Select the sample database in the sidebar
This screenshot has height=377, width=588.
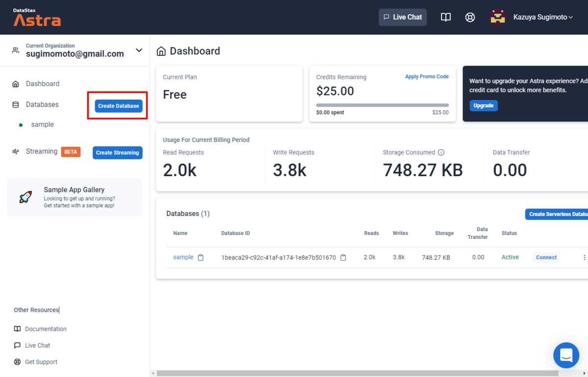[x=43, y=125]
